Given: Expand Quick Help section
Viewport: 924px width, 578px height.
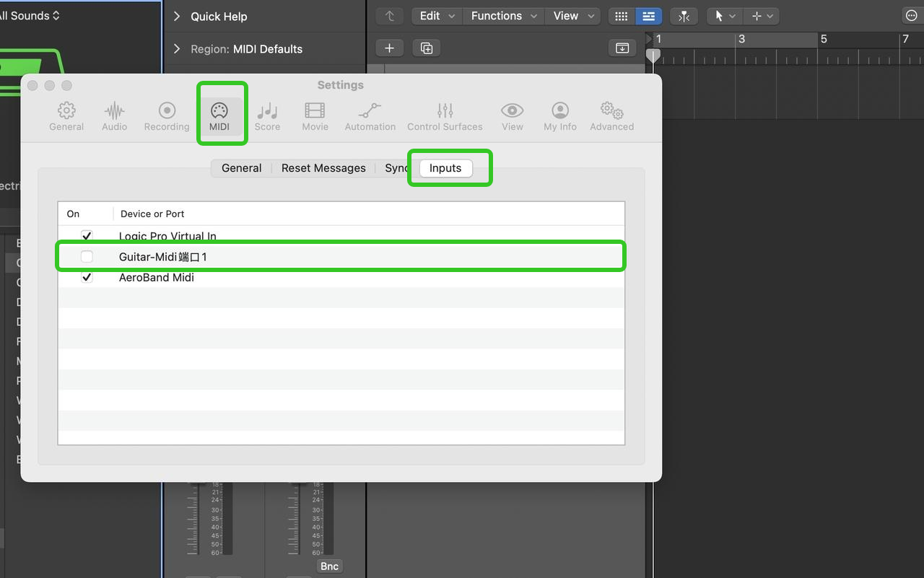Looking at the screenshot, I should point(177,16).
